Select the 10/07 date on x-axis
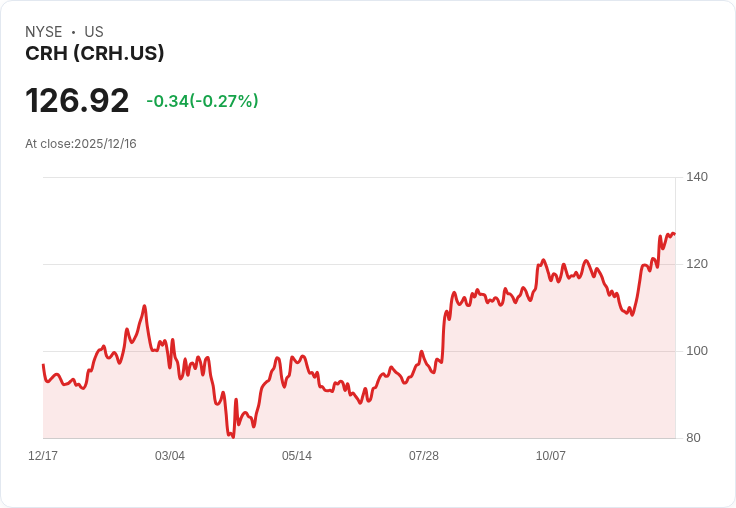The width and height of the screenshot is (736, 508). 551,456
